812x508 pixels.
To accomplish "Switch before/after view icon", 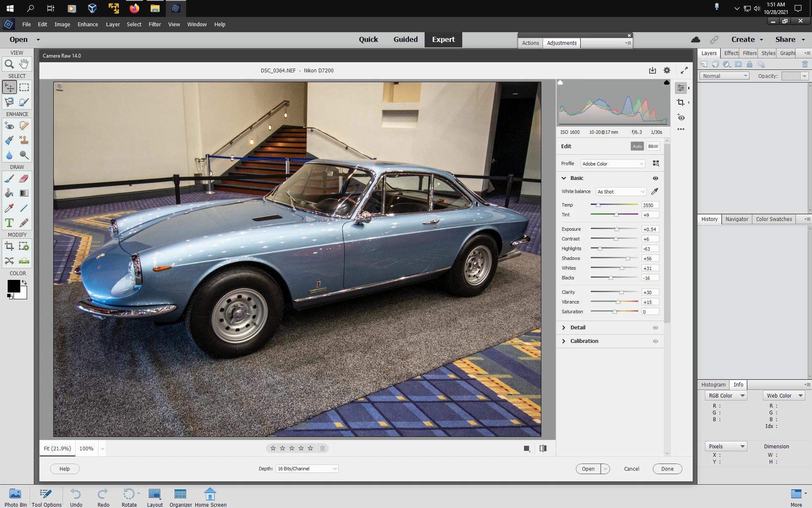I will [543, 448].
